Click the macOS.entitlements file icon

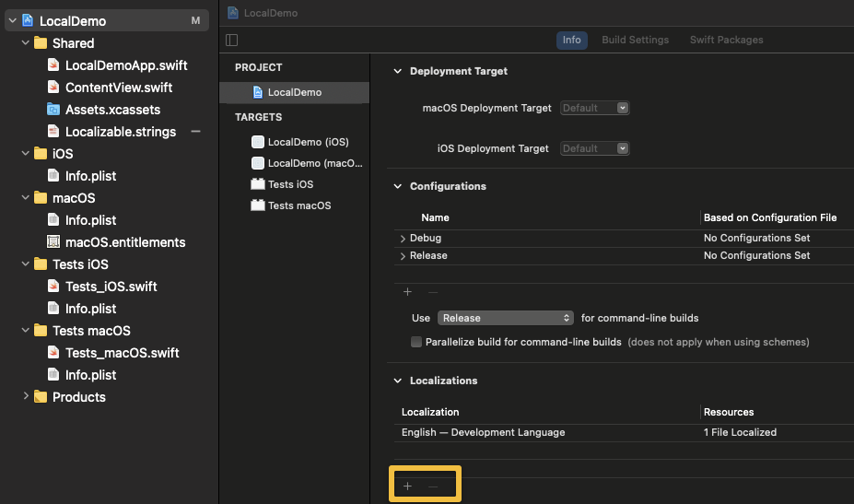point(54,242)
